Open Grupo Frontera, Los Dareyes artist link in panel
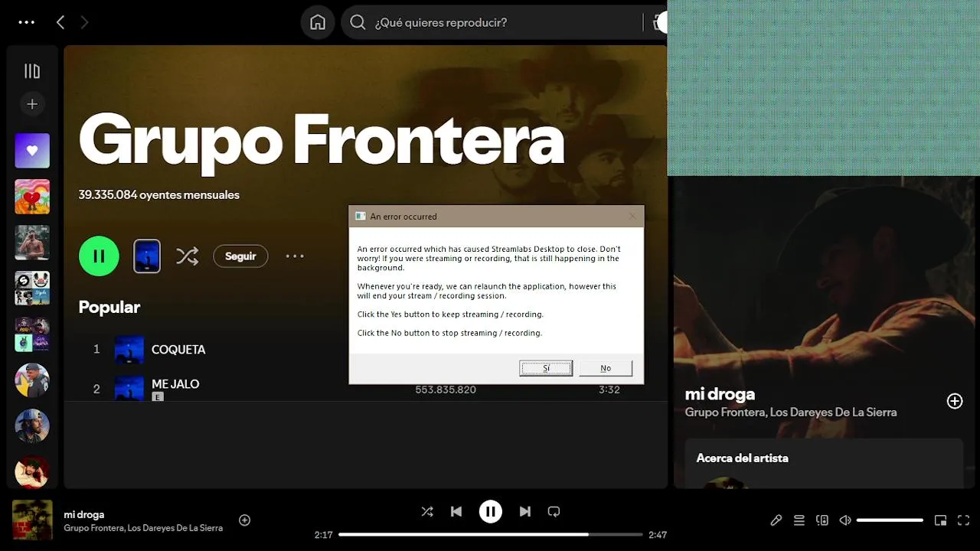Viewport: 980px width, 551px height. (791, 412)
